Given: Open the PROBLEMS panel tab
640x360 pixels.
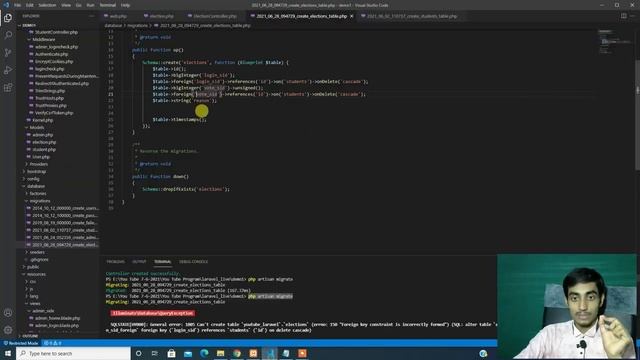Looking at the screenshot, I should click(116, 262).
